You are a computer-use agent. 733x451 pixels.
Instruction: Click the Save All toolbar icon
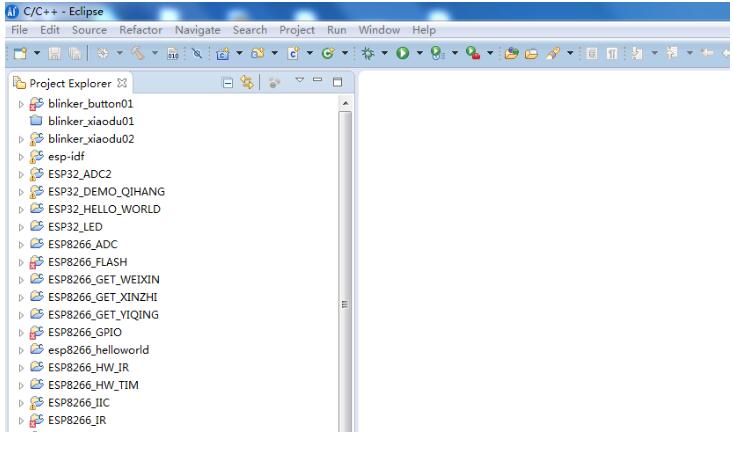(x=74, y=53)
